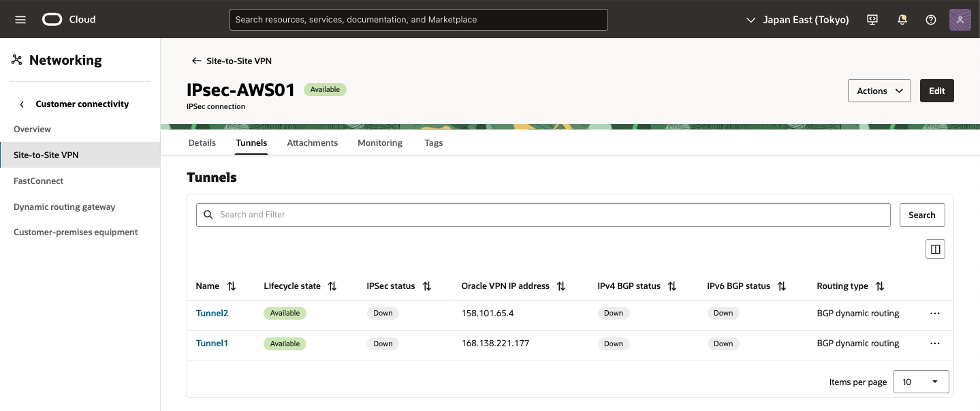Focus the global search resources field
980x411 pixels.
pos(419,20)
